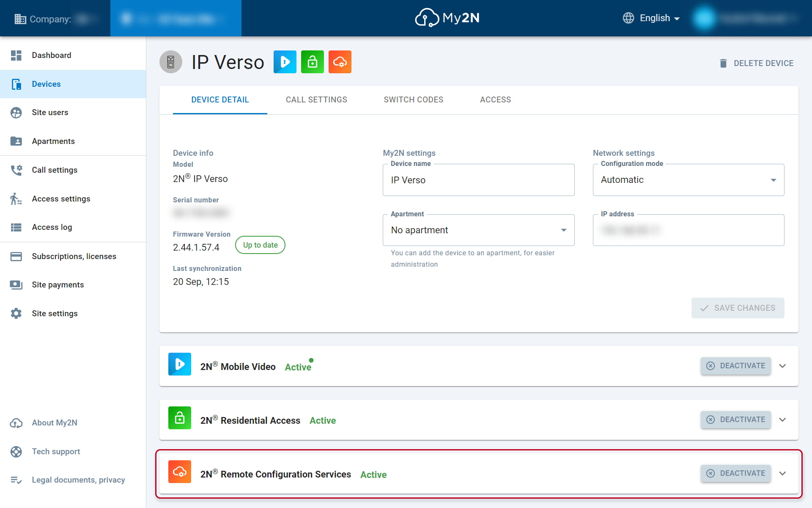Image resolution: width=812 pixels, height=508 pixels.
Task: Click the Devices sidebar icon
Action: (x=16, y=84)
